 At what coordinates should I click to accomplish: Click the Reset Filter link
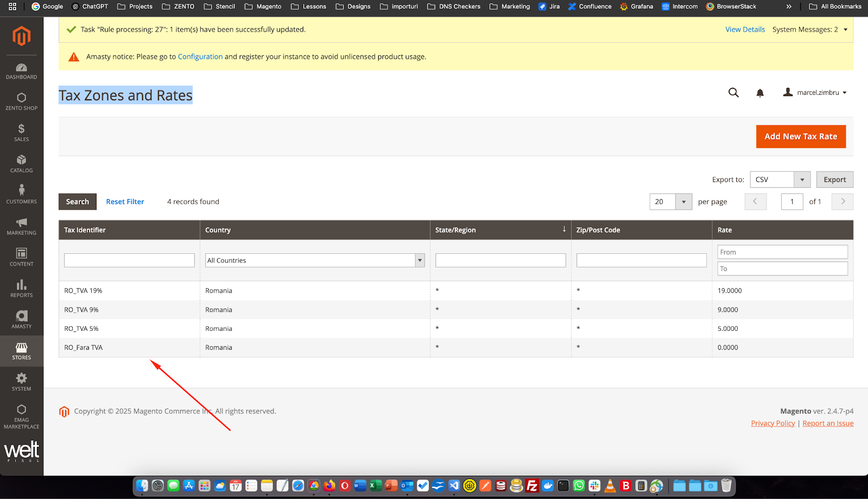(125, 202)
